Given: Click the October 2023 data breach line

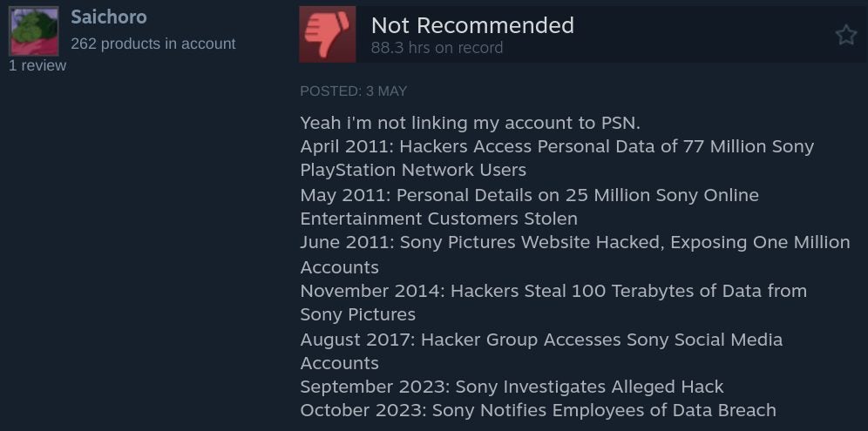Looking at the screenshot, I should [538, 410].
